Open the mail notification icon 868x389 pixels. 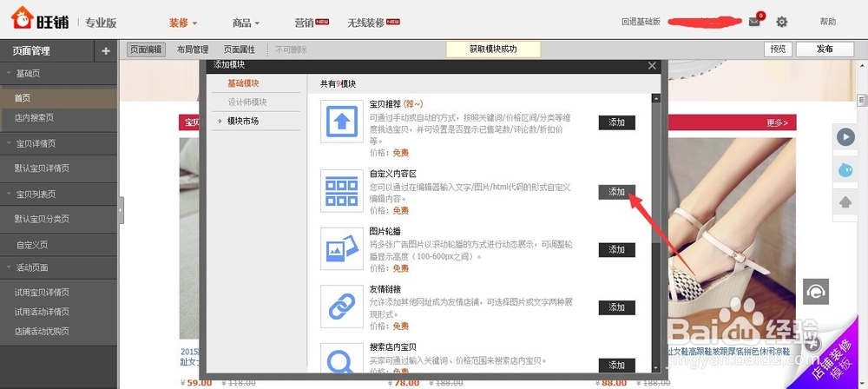754,22
